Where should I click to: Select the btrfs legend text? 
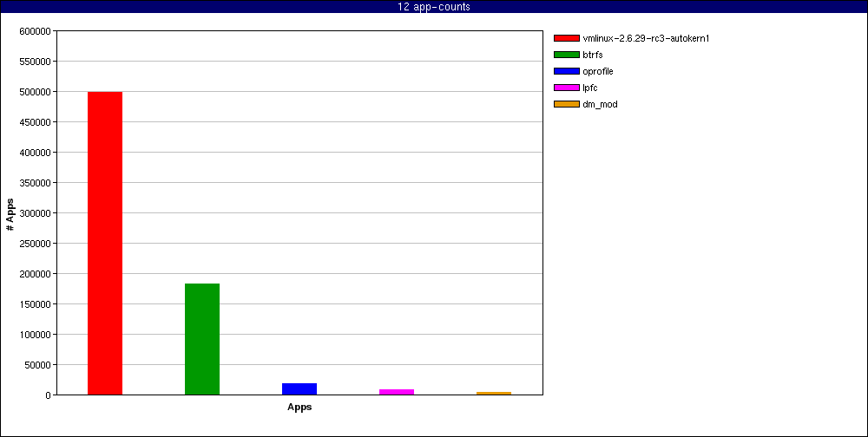tap(593, 55)
